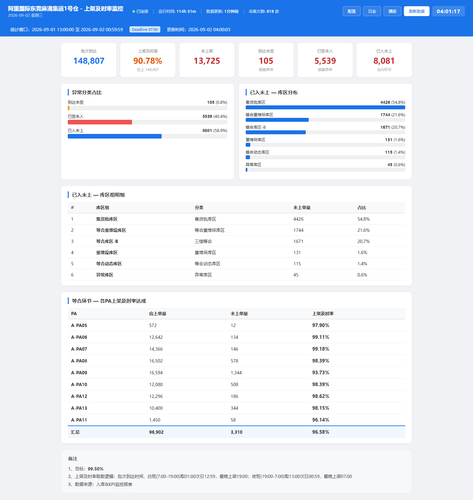Click the 日志 button in the header

[372, 11]
